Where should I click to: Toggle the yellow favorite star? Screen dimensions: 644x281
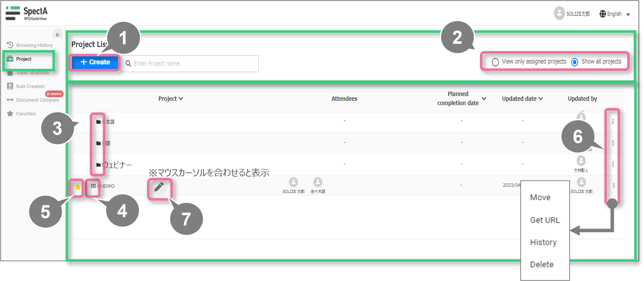click(x=78, y=187)
